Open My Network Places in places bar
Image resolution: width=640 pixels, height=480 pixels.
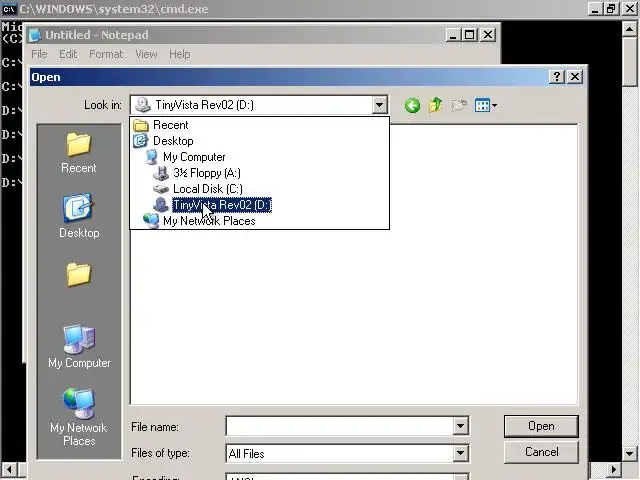79,417
